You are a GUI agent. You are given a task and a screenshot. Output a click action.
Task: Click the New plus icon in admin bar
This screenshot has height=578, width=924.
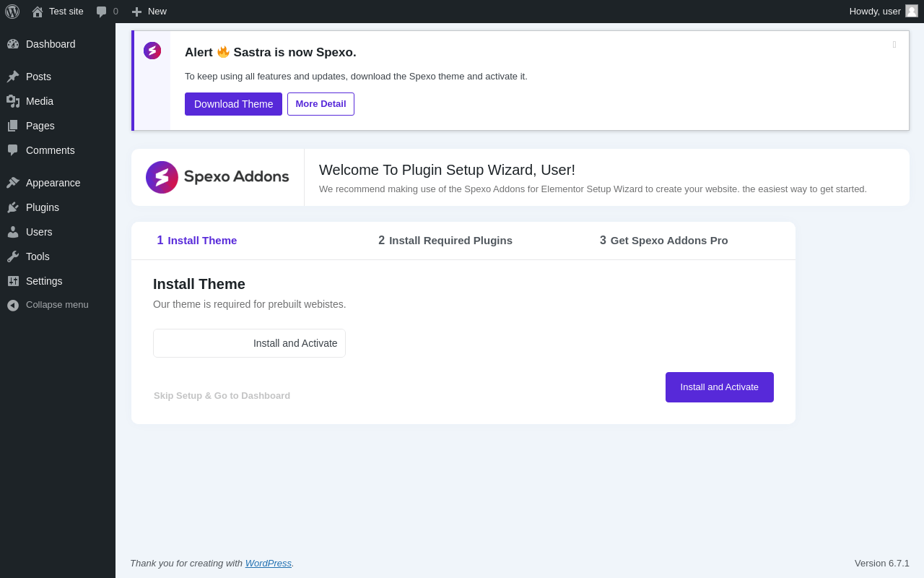(136, 12)
